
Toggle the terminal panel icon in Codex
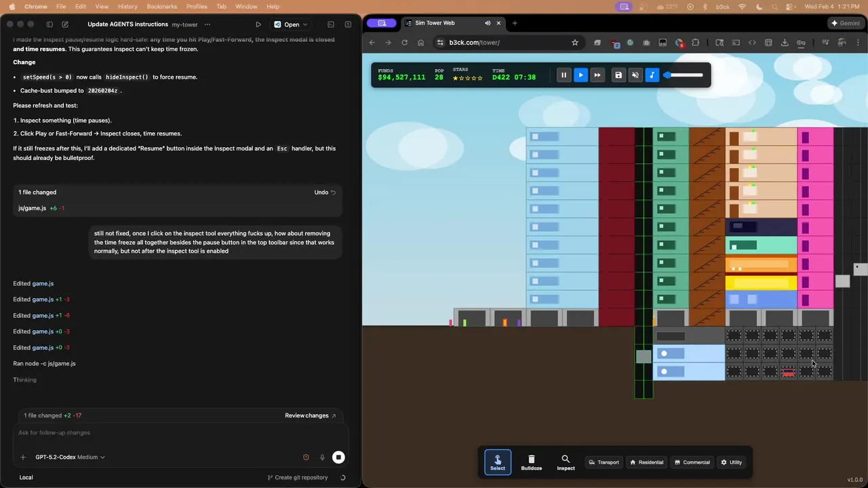click(x=331, y=24)
